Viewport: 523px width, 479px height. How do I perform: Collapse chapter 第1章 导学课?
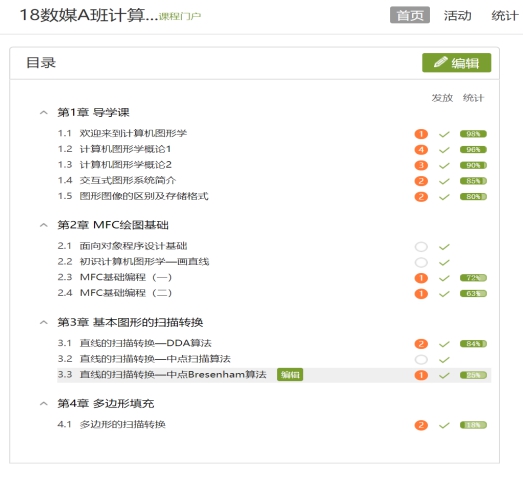point(44,113)
